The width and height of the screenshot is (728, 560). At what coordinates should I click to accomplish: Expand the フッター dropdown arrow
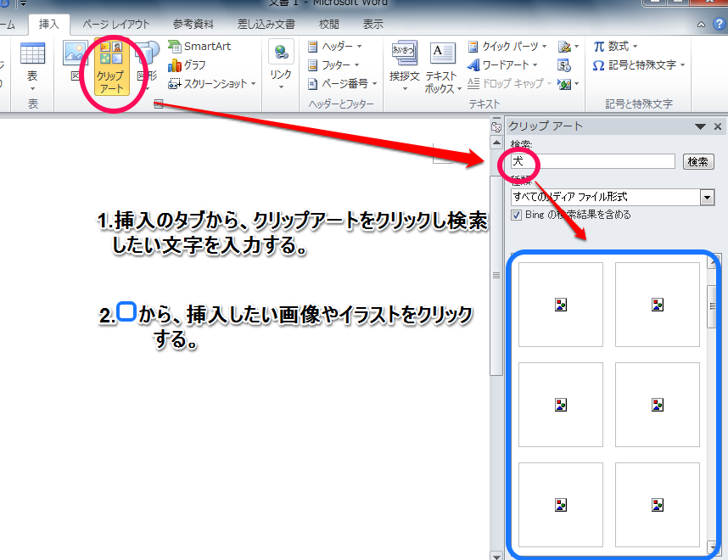pyautogui.click(x=357, y=65)
